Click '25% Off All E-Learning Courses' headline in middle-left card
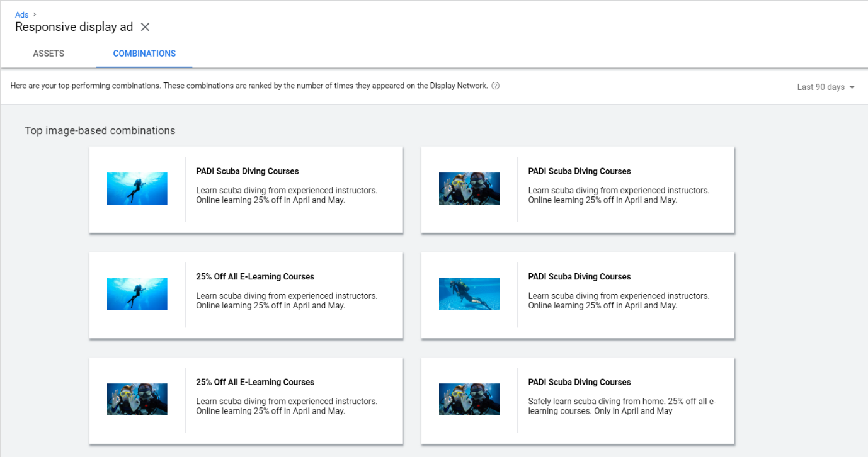Image resolution: width=868 pixels, height=457 pixels. [x=255, y=276]
